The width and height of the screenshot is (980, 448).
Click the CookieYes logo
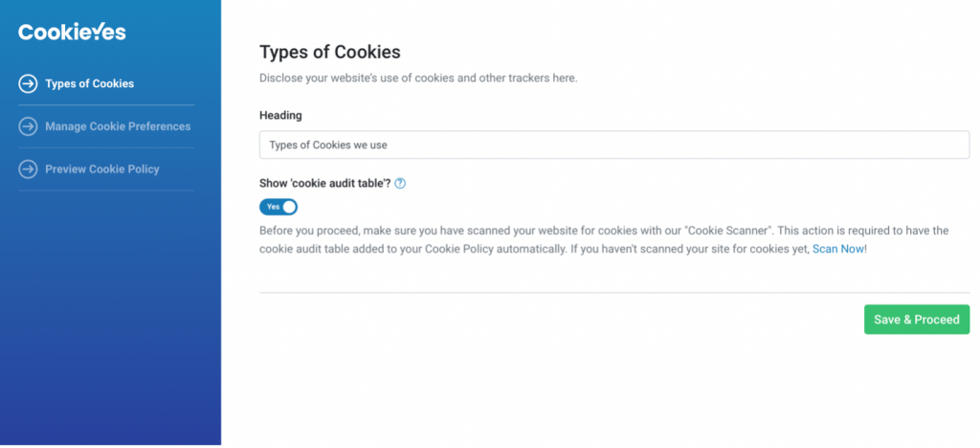[72, 32]
